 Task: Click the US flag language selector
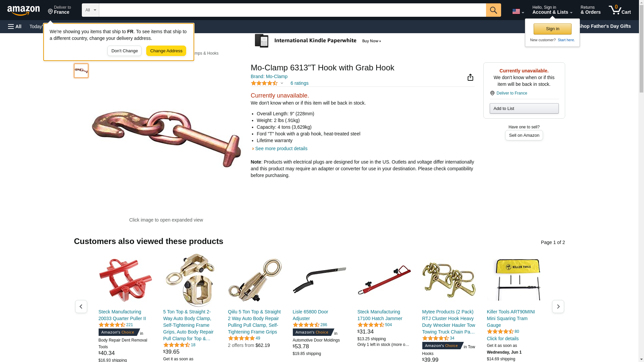518,11
